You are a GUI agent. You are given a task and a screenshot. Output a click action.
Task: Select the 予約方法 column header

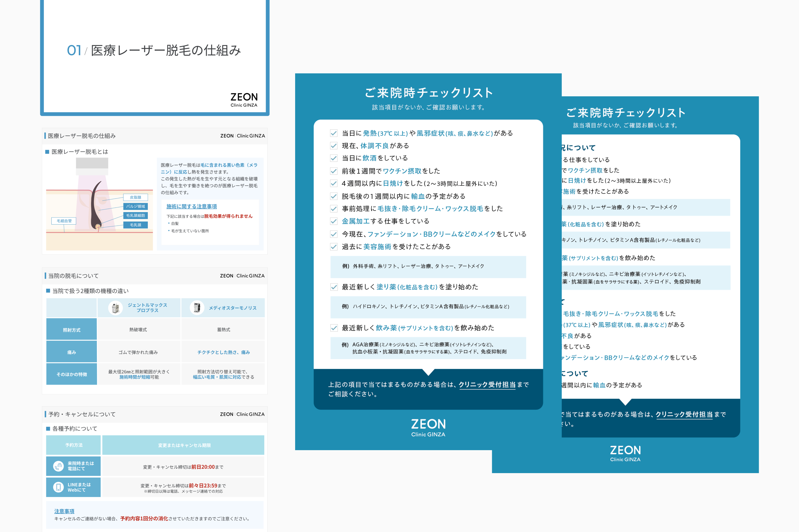click(74, 445)
